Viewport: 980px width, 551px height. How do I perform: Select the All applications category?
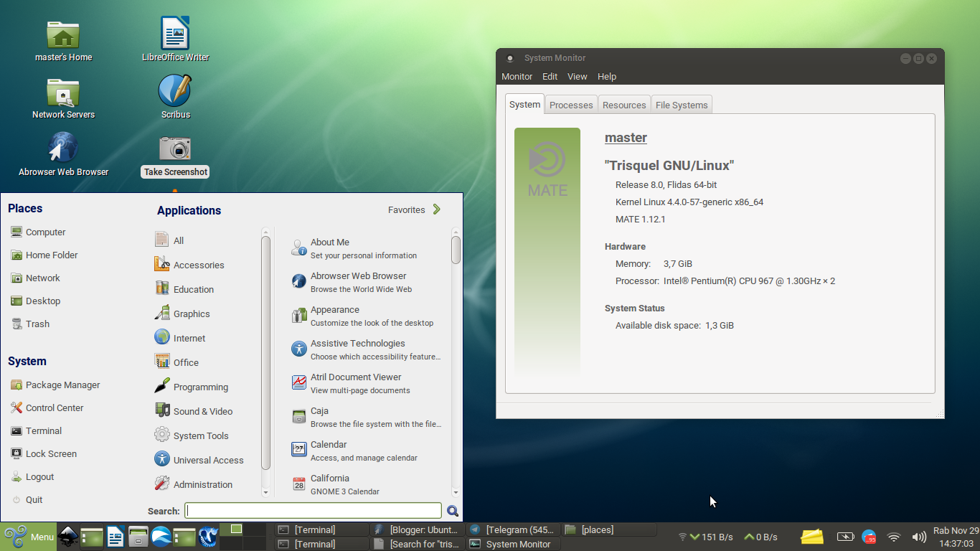(x=206, y=240)
